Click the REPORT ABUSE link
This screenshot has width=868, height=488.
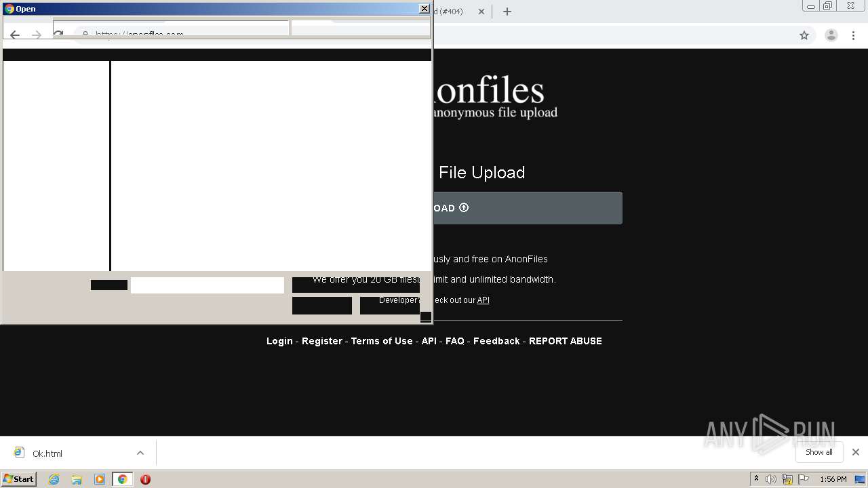[x=566, y=341]
